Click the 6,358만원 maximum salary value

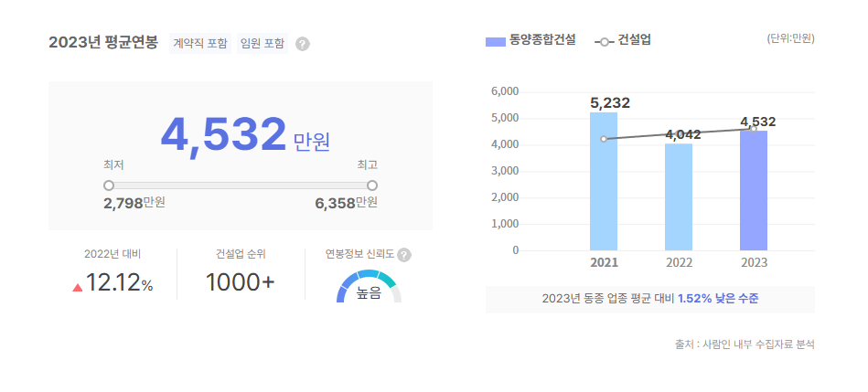[x=346, y=203]
